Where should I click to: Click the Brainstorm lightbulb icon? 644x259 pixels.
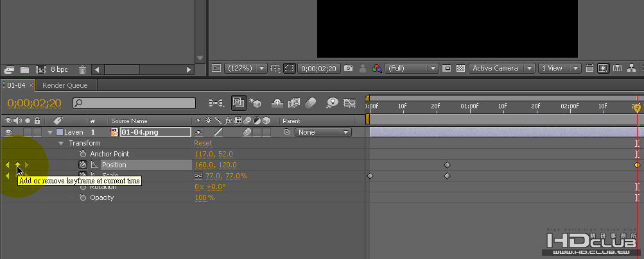(x=332, y=103)
